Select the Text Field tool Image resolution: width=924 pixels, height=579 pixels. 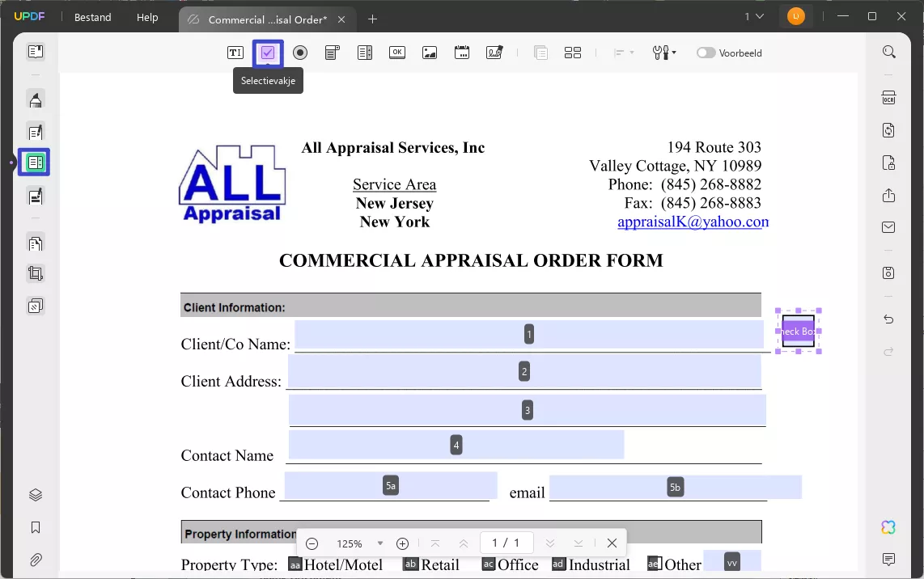(x=235, y=53)
